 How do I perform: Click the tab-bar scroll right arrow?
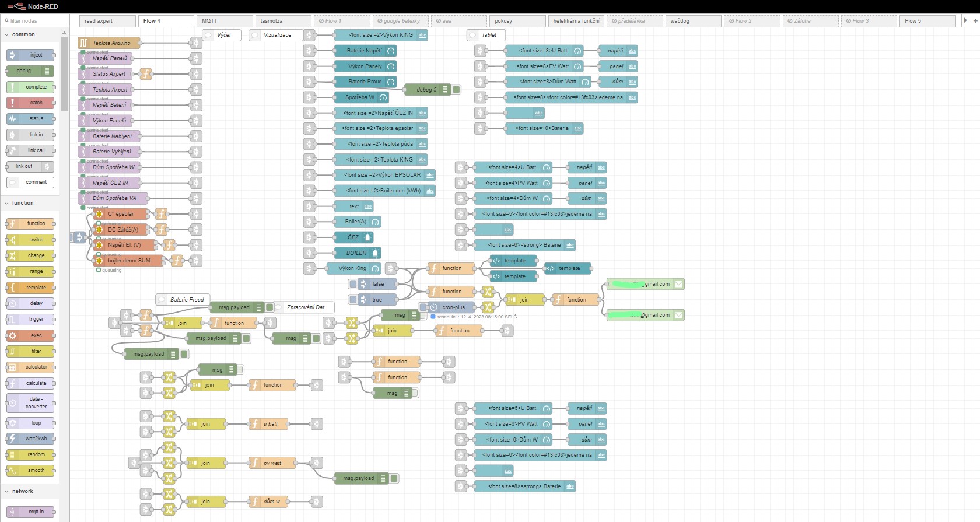pos(965,20)
